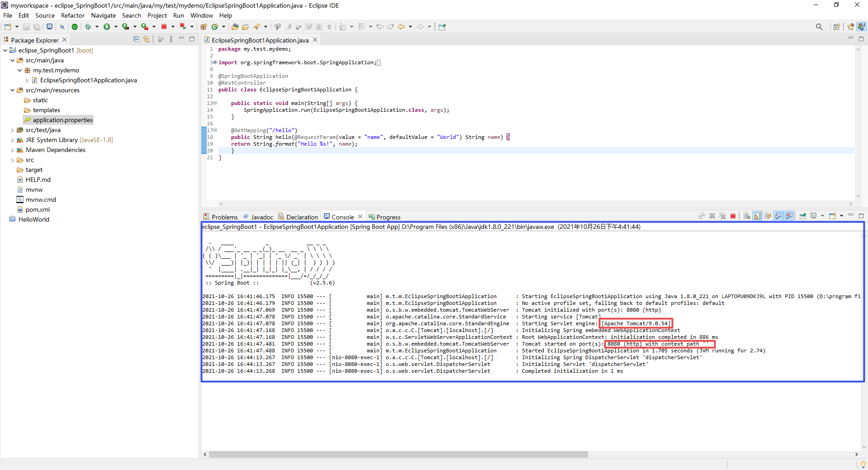Viewport: 868px width, 470px height.
Task: Select pom.xml in Package Explorer
Action: point(33,209)
